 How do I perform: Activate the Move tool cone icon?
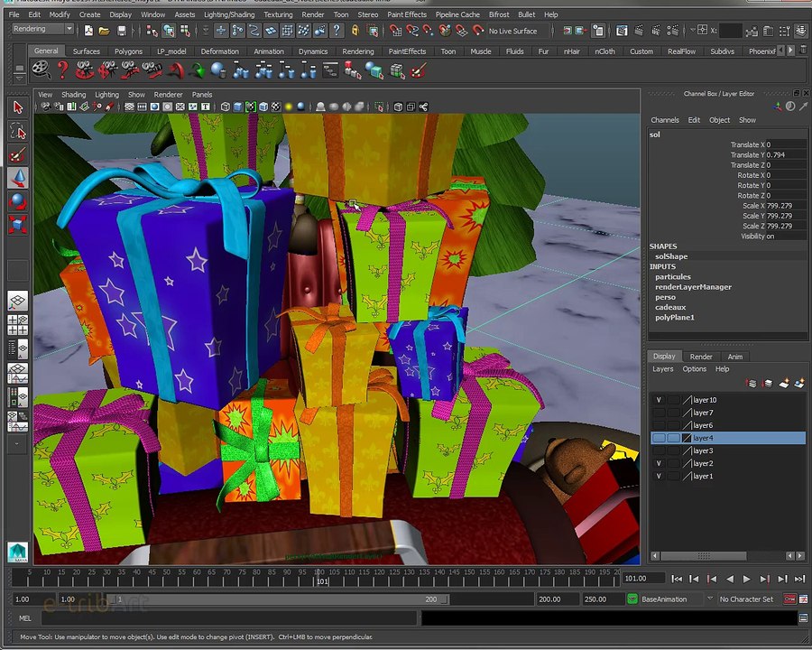click(x=18, y=178)
